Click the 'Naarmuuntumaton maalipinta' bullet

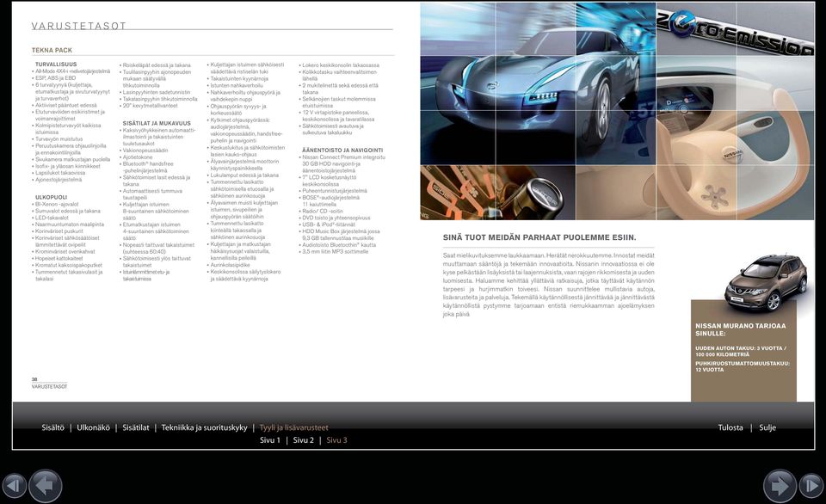point(70,224)
